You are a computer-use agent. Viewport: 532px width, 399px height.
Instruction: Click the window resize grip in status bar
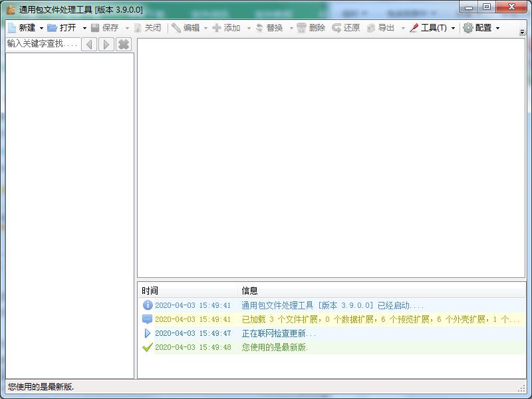pos(522,388)
